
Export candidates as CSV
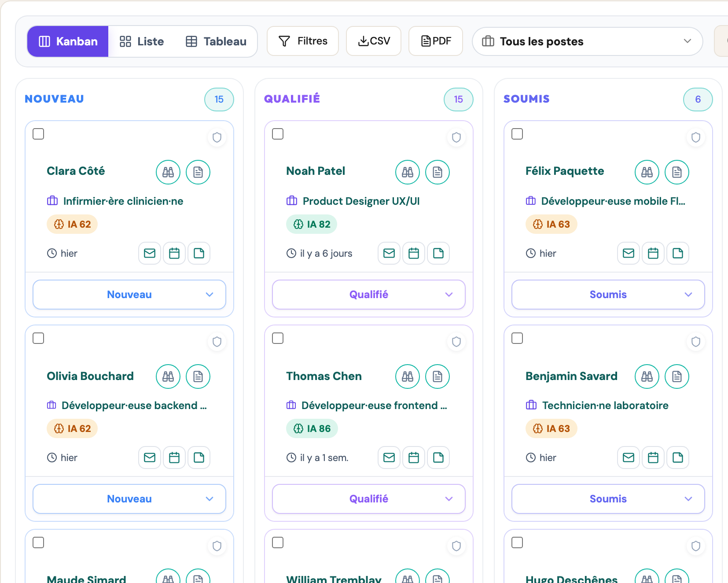click(374, 41)
